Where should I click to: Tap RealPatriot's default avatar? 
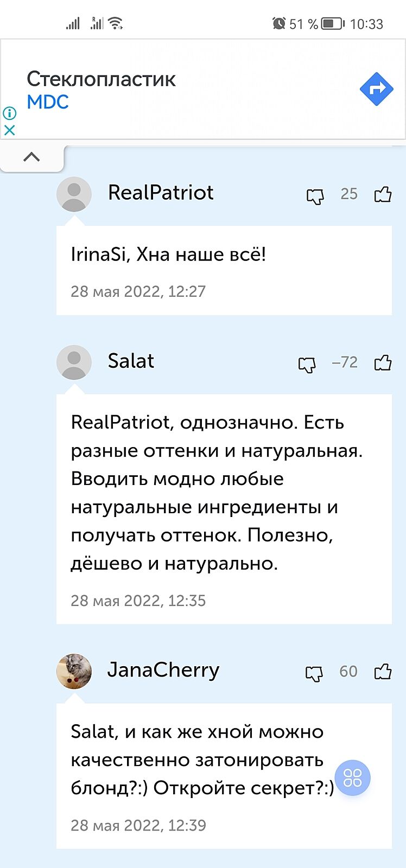74,194
